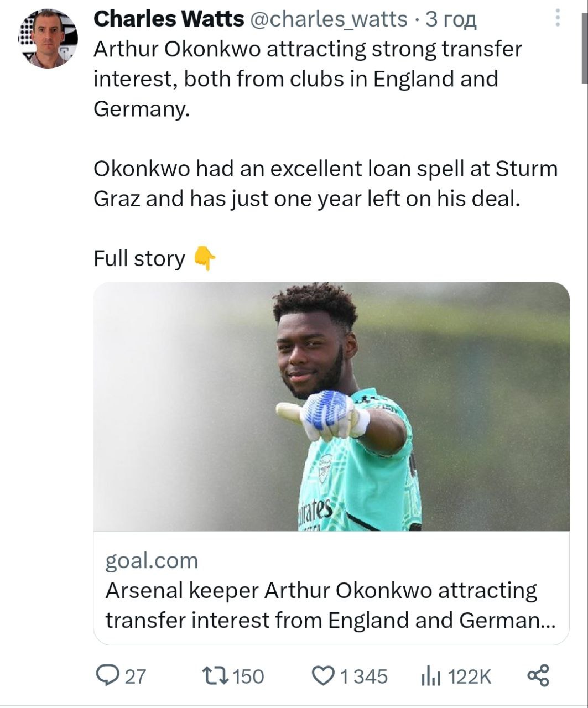Open Charles Watts' profile avatar

click(48, 39)
